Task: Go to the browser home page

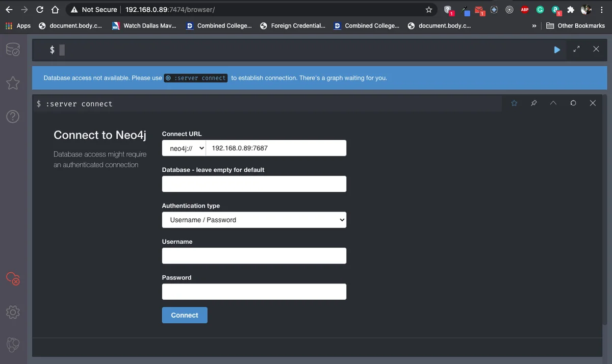Action: 55,10
